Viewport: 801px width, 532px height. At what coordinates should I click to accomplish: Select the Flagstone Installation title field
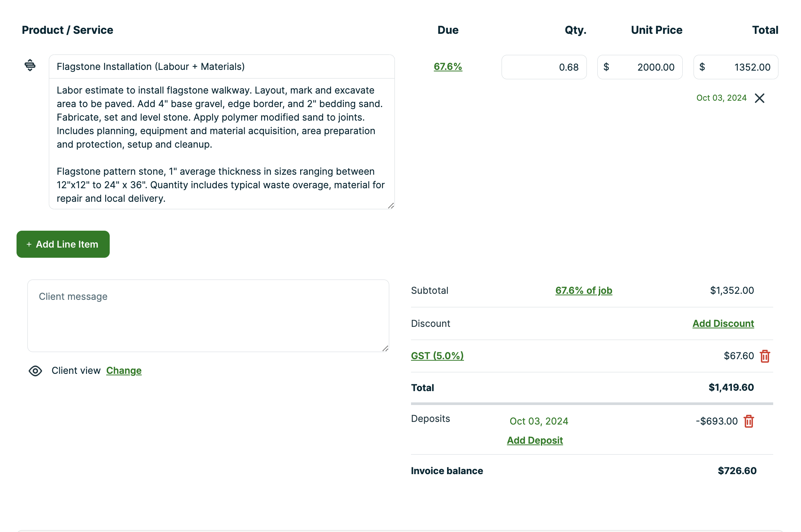click(x=222, y=66)
